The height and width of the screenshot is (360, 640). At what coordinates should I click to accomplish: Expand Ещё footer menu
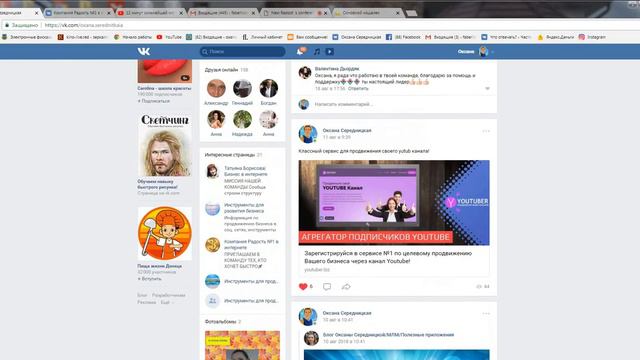click(x=166, y=302)
